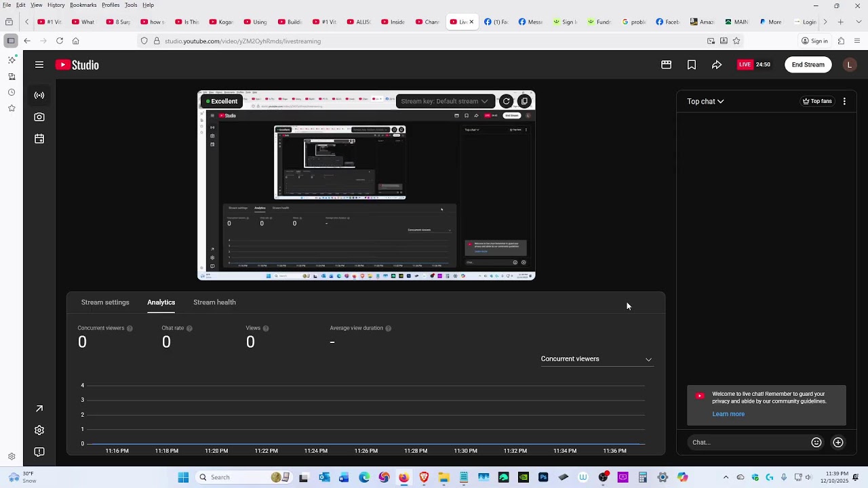Click the share arrow icon in Studio header
868x488 pixels.
click(x=717, y=65)
